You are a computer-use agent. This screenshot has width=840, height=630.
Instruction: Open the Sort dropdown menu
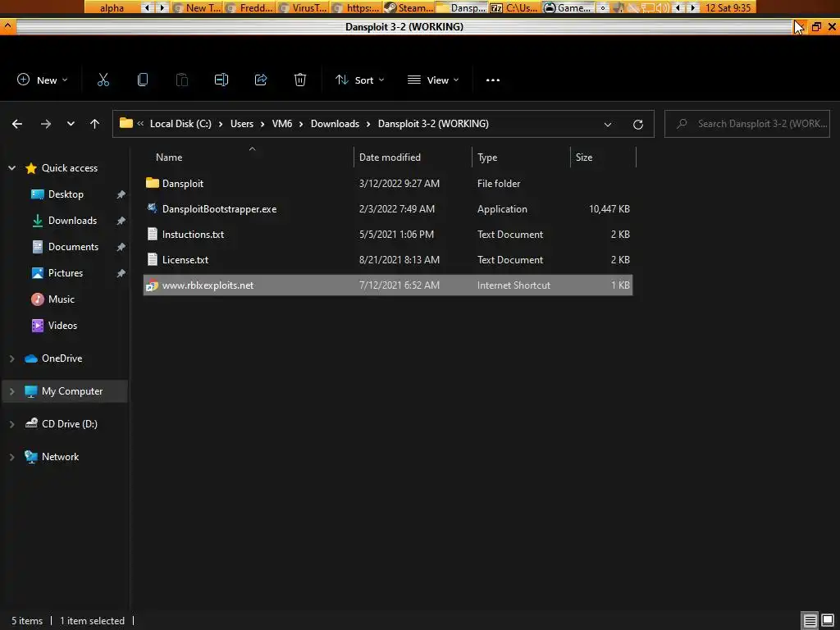point(359,80)
